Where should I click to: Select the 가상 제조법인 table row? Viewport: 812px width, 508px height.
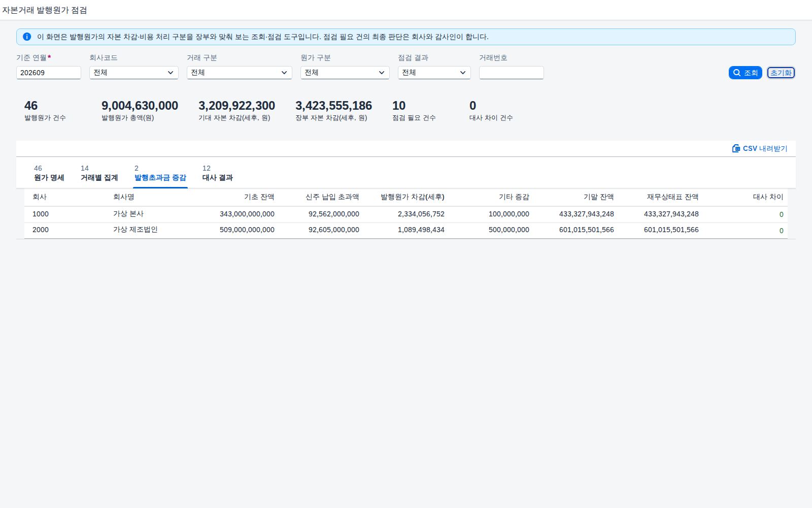point(406,230)
